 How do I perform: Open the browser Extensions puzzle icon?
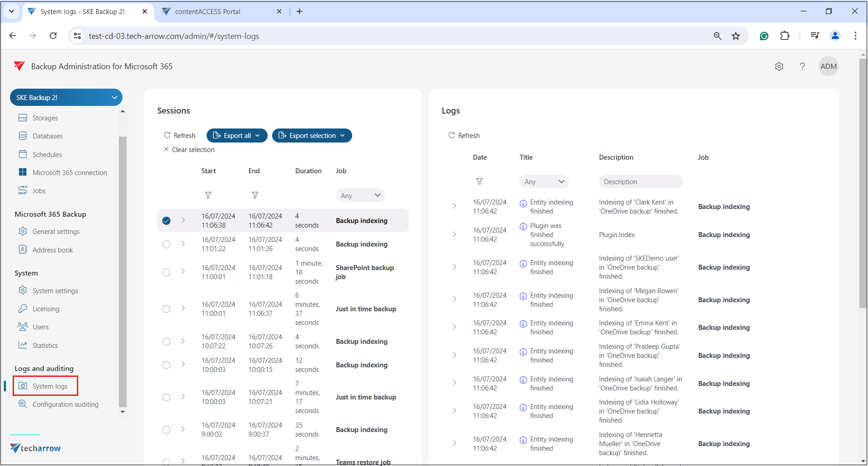coord(785,36)
